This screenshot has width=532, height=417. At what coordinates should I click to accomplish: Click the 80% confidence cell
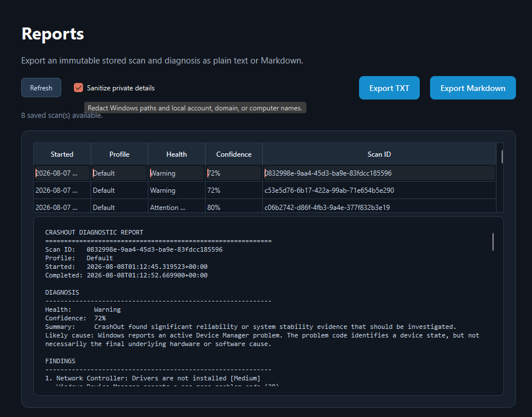pos(234,207)
